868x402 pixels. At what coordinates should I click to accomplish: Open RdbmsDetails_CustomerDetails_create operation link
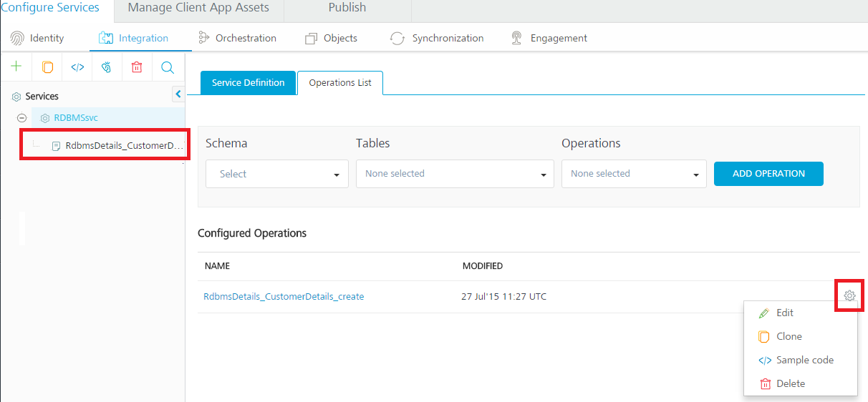(x=284, y=296)
